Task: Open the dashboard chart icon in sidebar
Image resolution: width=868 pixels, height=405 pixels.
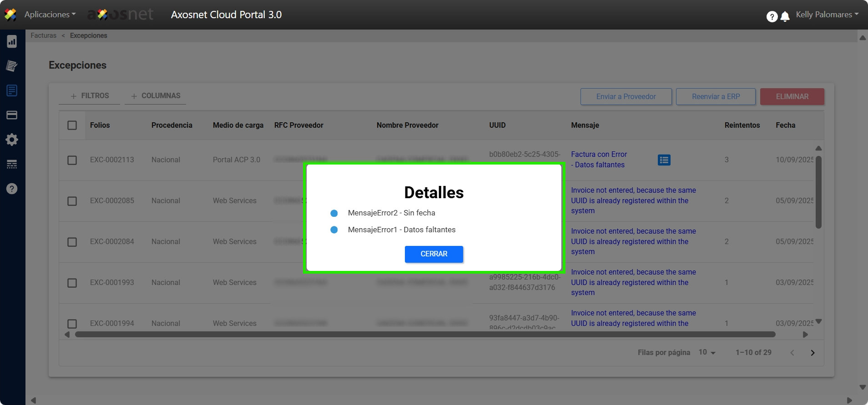Action: 12,42
